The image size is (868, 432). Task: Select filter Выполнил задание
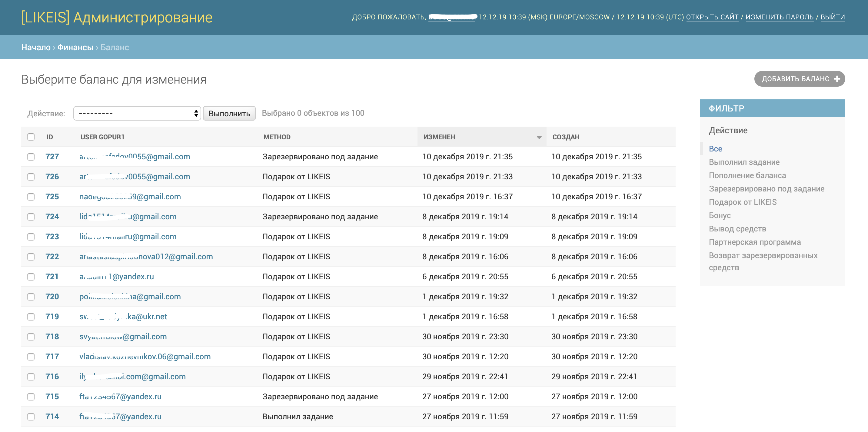point(744,162)
